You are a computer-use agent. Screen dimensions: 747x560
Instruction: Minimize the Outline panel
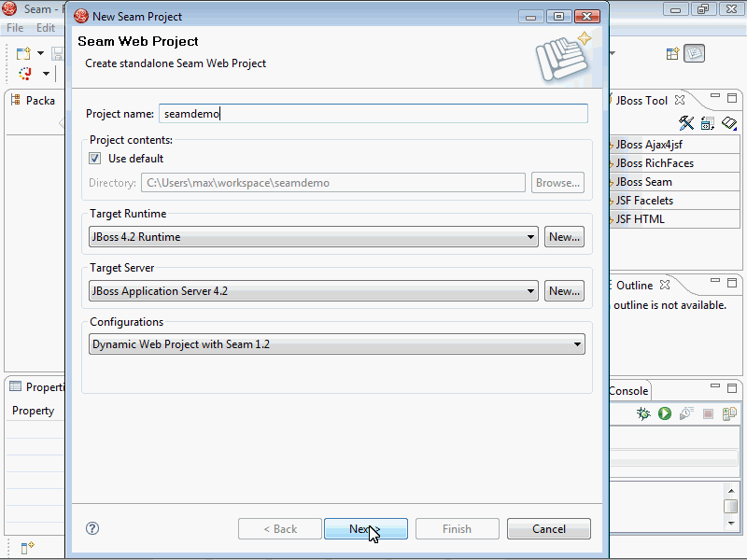pyautogui.click(x=715, y=281)
